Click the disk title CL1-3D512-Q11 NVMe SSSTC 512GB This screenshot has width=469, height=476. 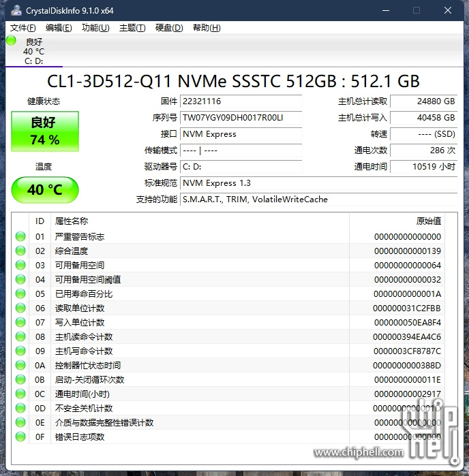click(x=233, y=81)
